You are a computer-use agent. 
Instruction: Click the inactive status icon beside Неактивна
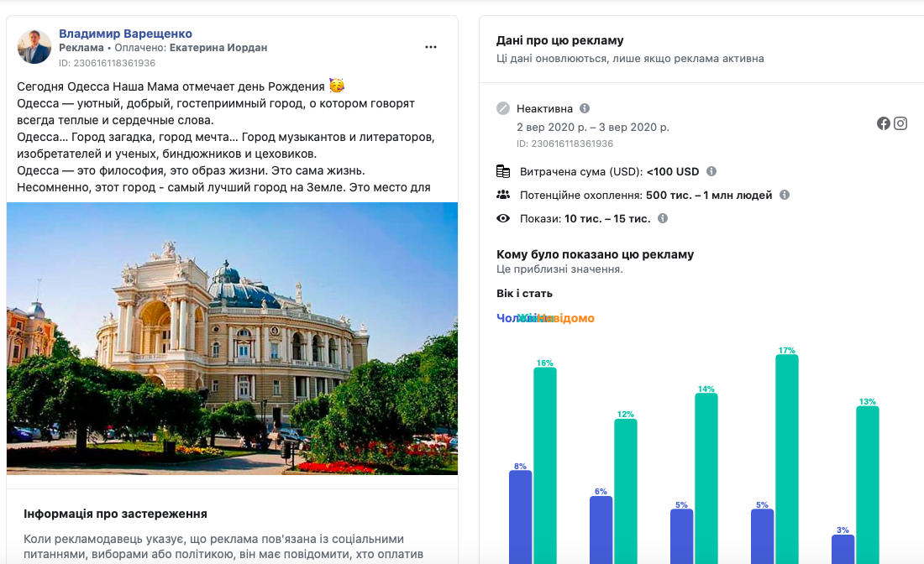[503, 108]
